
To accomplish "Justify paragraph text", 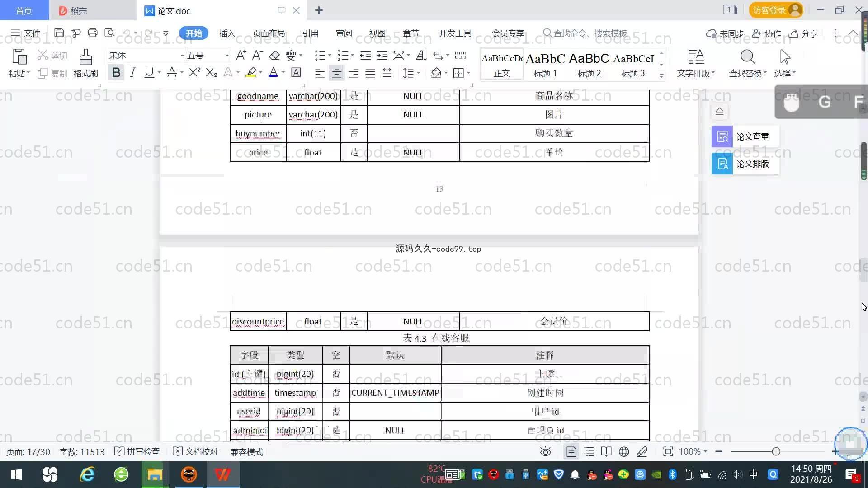I will pos(370,73).
